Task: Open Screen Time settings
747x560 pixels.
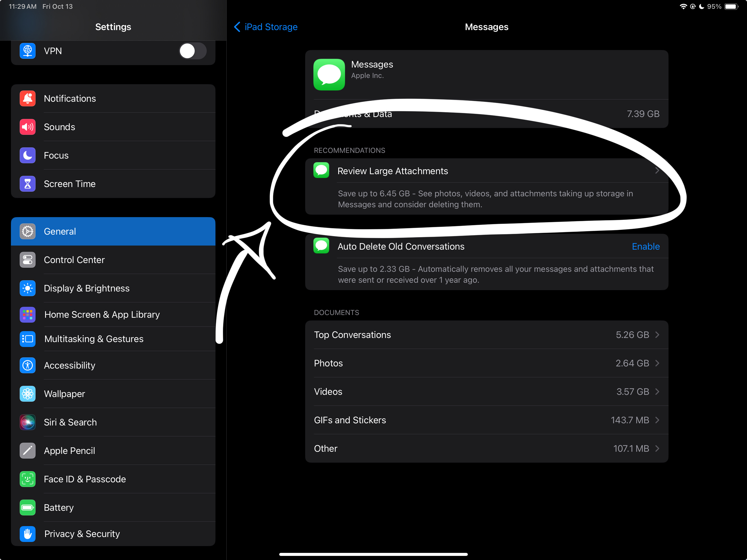Action: point(113,184)
